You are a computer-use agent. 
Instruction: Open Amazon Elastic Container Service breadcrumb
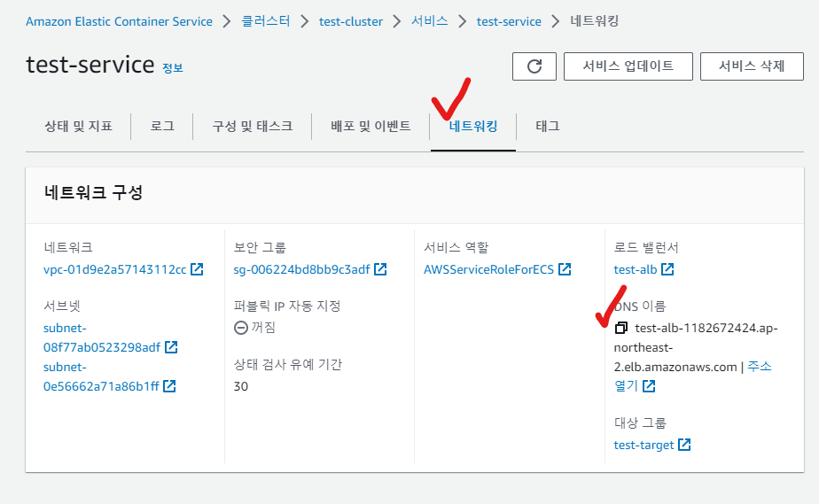click(119, 21)
